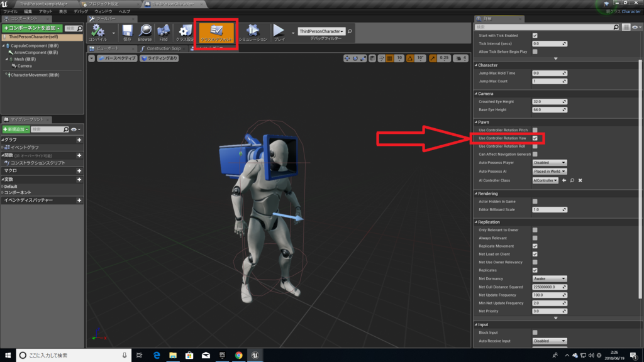Use selected asset arrow for AI Controller Class
The width and height of the screenshot is (644, 362).
coord(564,180)
